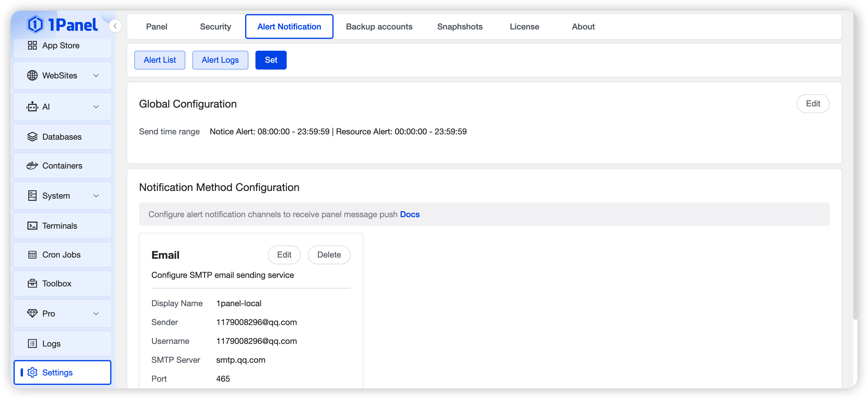
Task: Open the Docs link
Action: click(x=410, y=214)
